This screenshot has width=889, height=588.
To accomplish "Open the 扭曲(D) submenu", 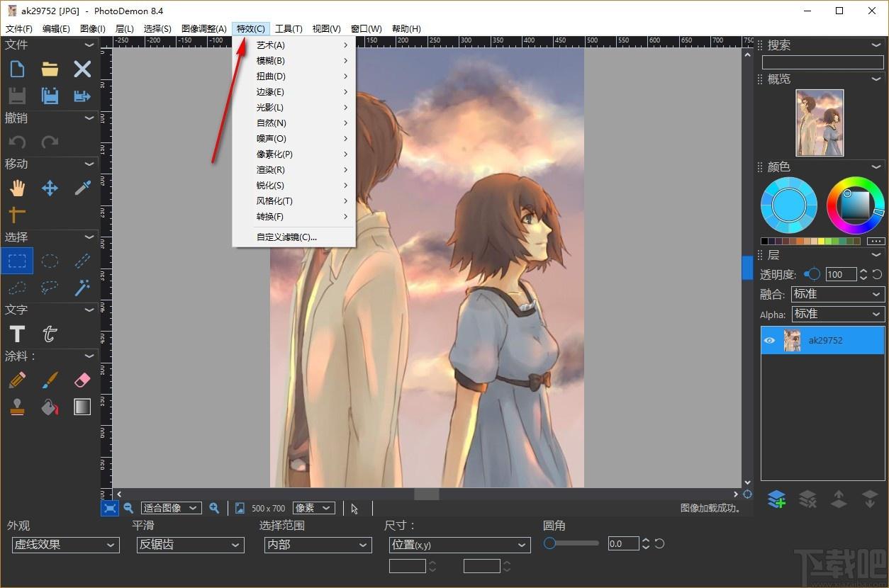I will tap(293, 77).
